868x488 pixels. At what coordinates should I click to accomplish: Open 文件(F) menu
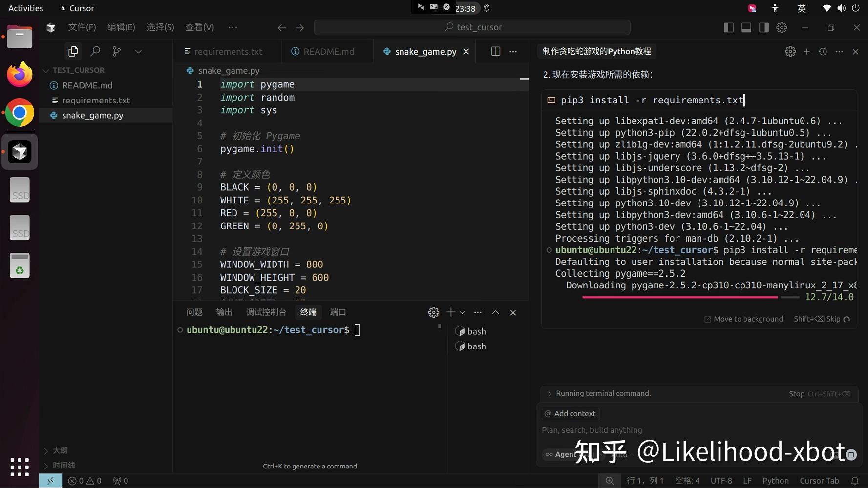coord(82,27)
